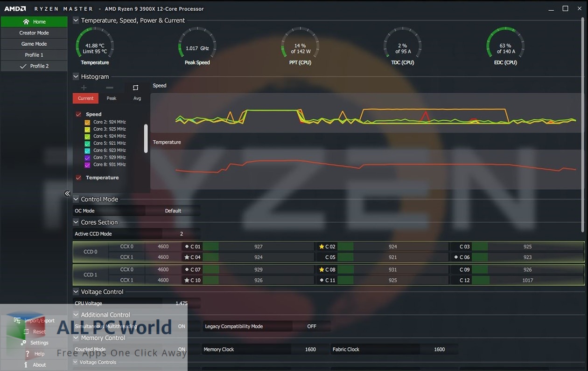Uncheck the Core 6 speed checkbox
The height and width of the screenshot is (371, 588).
87,151
